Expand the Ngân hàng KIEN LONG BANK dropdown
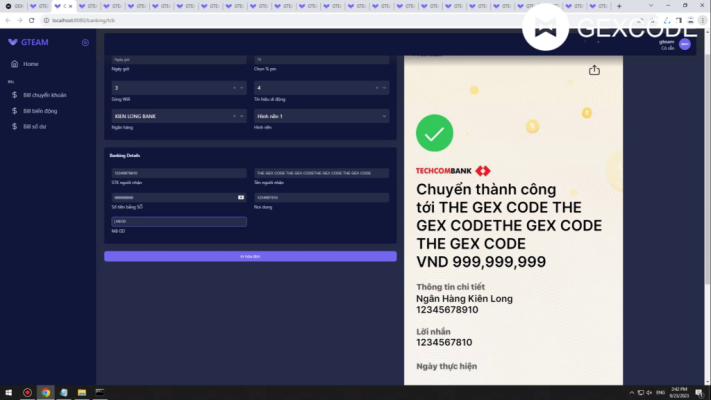 coord(242,117)
